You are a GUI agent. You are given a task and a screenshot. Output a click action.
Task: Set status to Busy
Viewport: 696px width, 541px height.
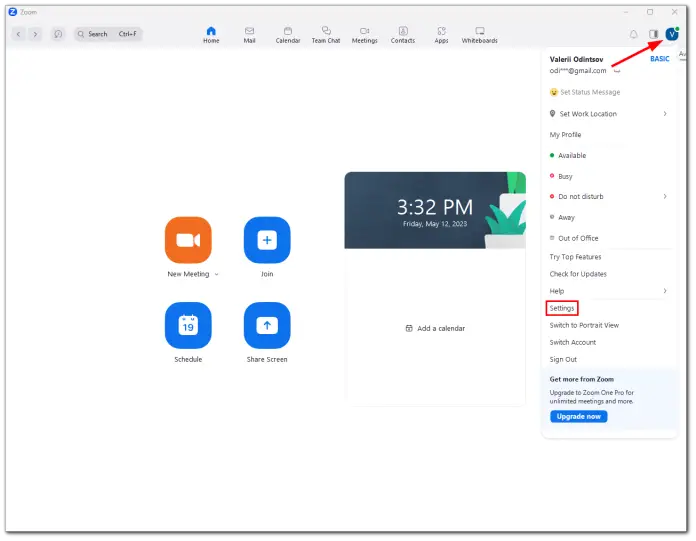click(x=565, y=176)
